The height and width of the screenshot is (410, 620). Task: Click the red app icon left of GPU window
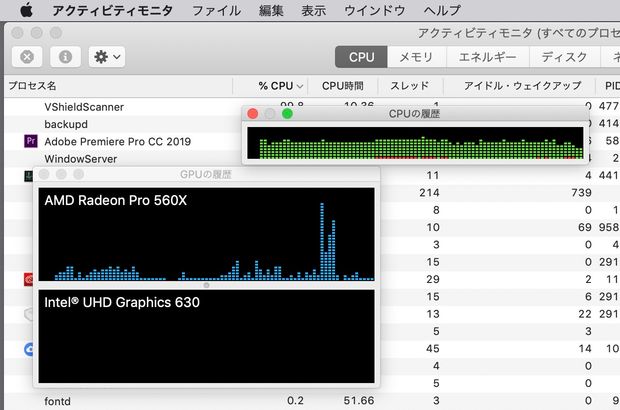[x=28, y=280]
